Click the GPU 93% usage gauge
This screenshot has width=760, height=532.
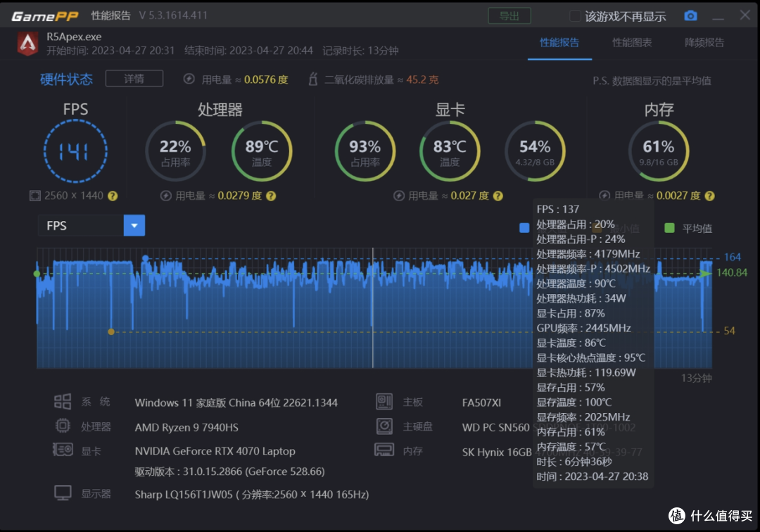pyautogui.click(x=365, y=151)
